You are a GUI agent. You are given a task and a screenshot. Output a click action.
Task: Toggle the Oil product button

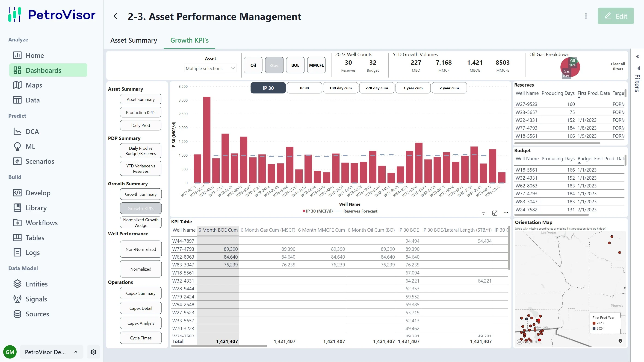point(253,65)
